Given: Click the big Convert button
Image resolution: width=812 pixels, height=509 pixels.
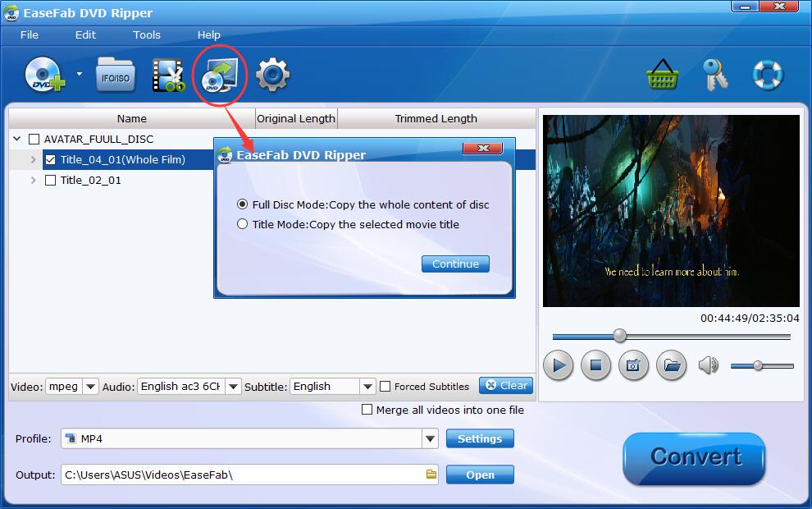Looking at the screenshot, I should (694, 459).
